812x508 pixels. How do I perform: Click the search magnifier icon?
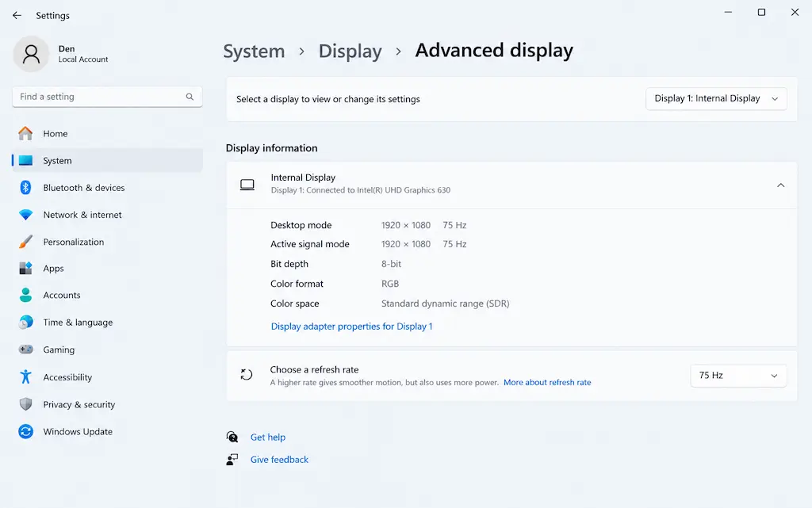[190, 97]
